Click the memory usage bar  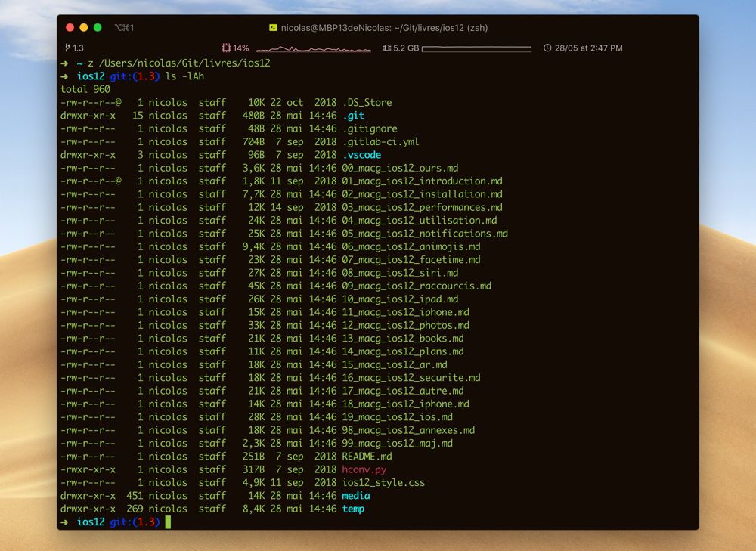click(476, 48)
